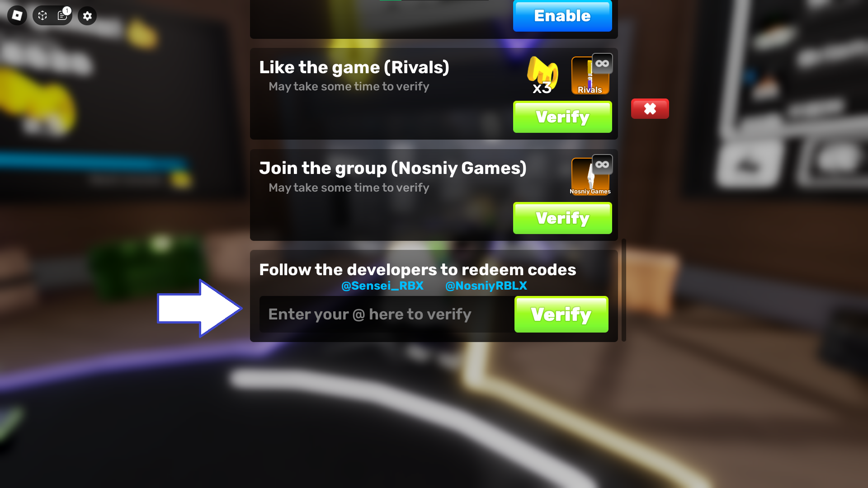
Task: Toggle Verify for Nosniy Games group
Action: (562, 217)
